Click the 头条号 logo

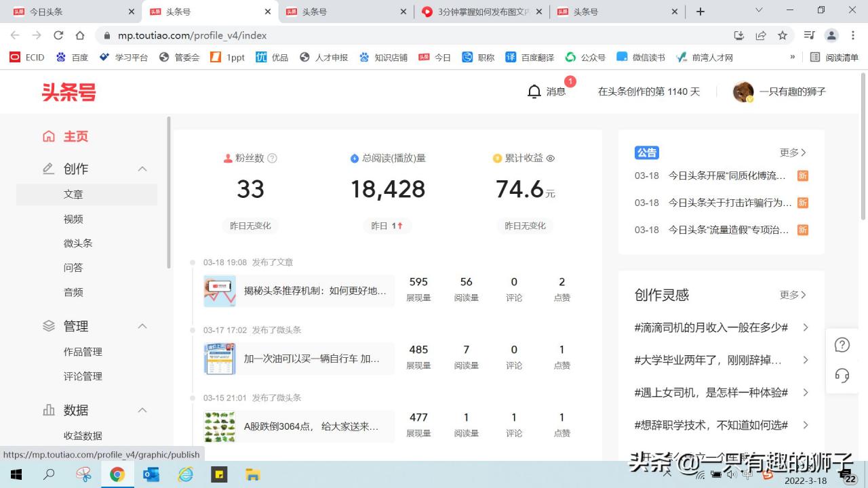[x=69, y=92]
